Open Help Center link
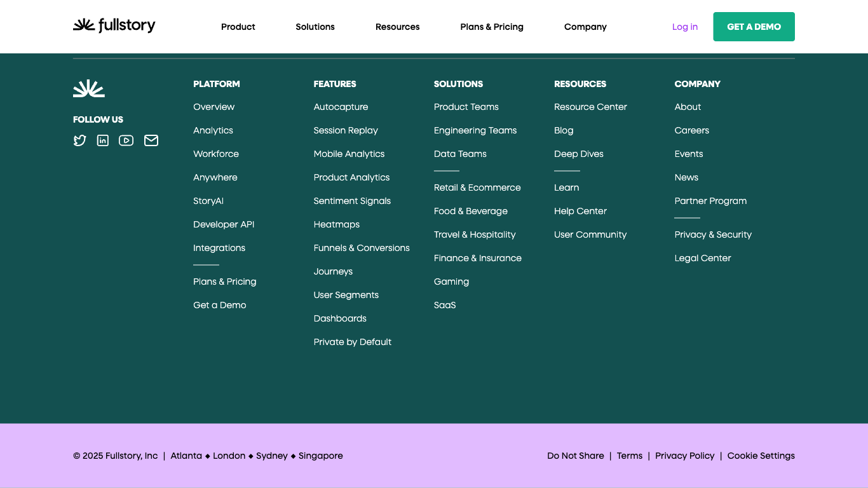The image size is (868, 488). click(x=580, y=211)
